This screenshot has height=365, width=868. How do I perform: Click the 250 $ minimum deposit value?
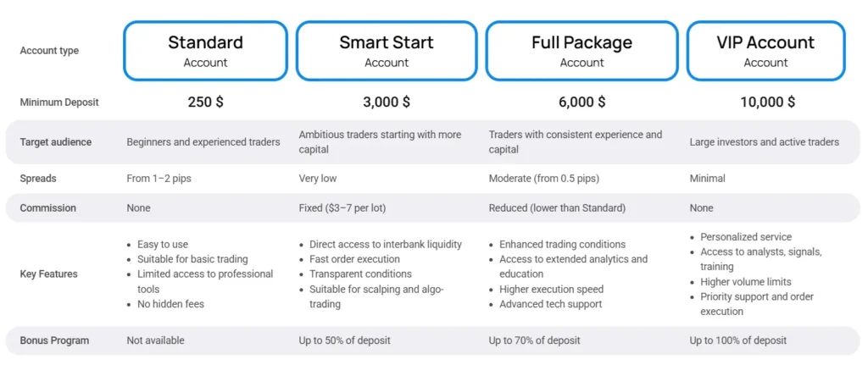click(x=205, y=102)
